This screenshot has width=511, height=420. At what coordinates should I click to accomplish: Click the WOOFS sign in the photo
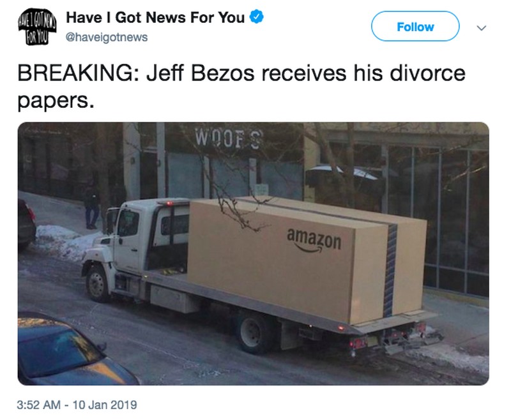click(229, 138)
